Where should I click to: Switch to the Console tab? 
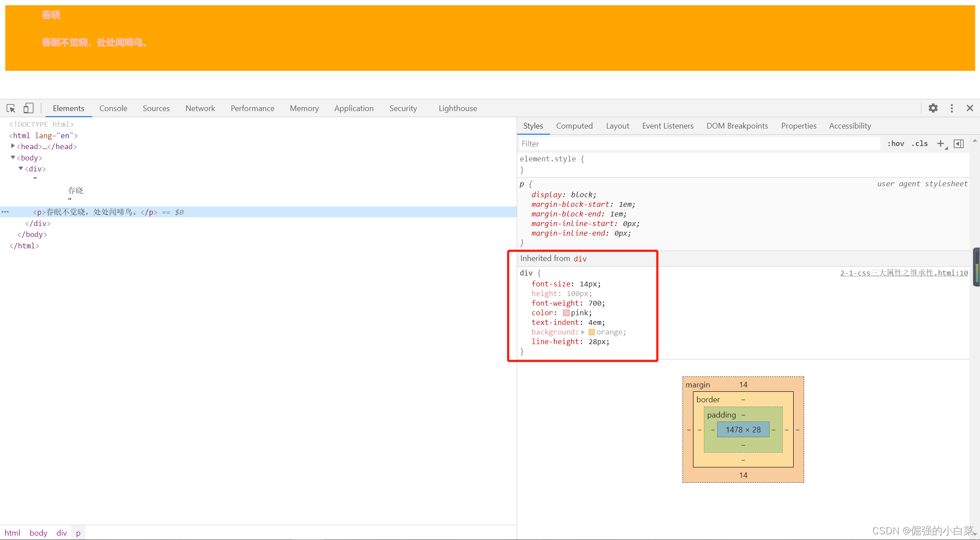[113, 108]
